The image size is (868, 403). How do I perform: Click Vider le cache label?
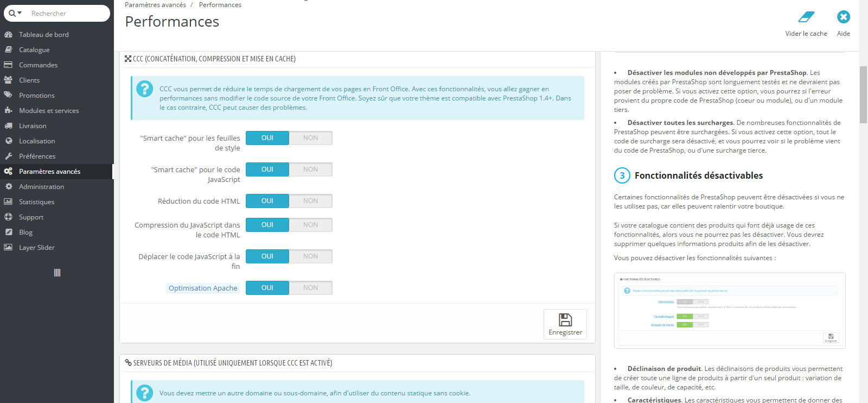tap(806, 34)
